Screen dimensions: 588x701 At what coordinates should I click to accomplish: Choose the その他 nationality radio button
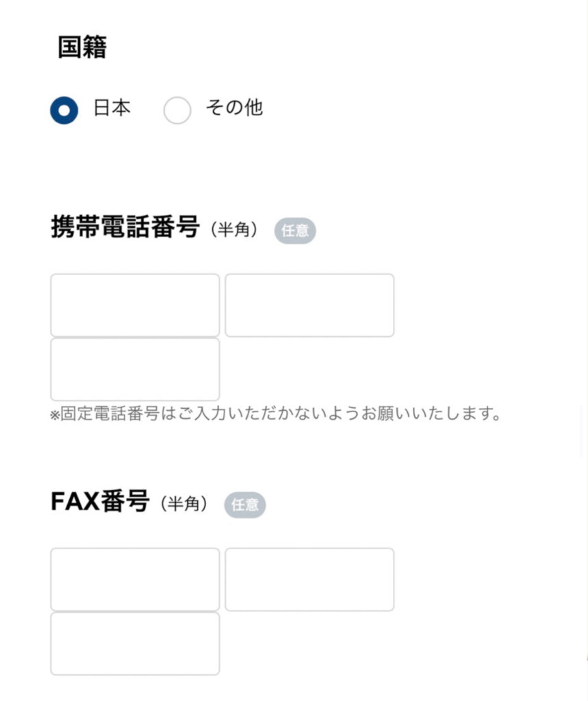tap(177, 110)
